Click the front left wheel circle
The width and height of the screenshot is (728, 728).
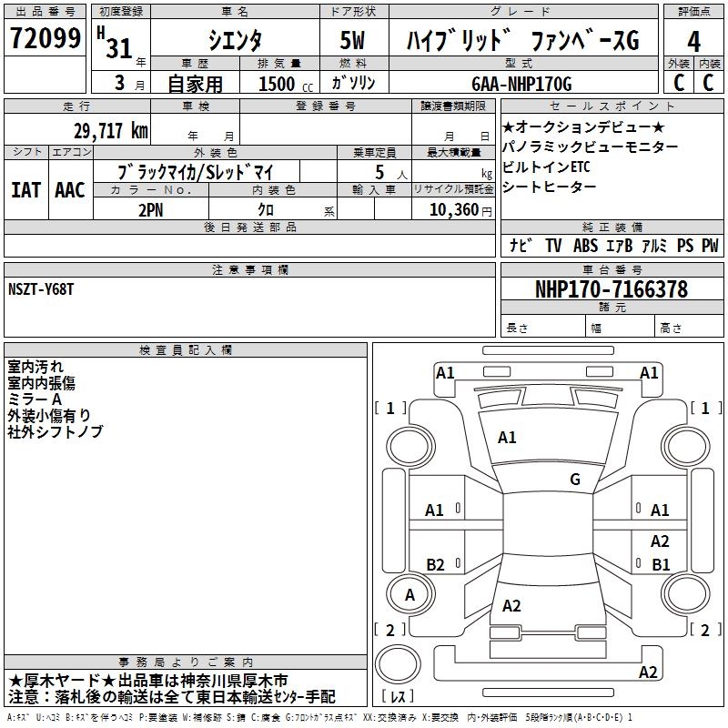[410, 447]
